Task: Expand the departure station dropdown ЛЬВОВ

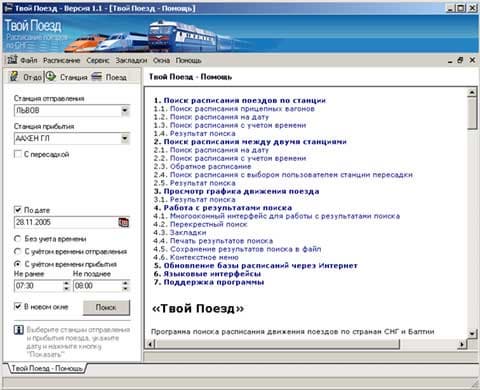Action: [125, 110]
